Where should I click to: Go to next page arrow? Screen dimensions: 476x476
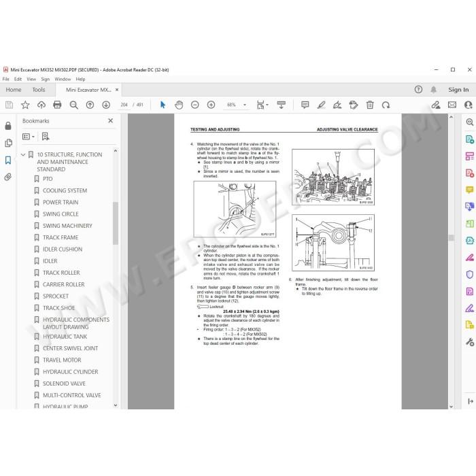106,105
